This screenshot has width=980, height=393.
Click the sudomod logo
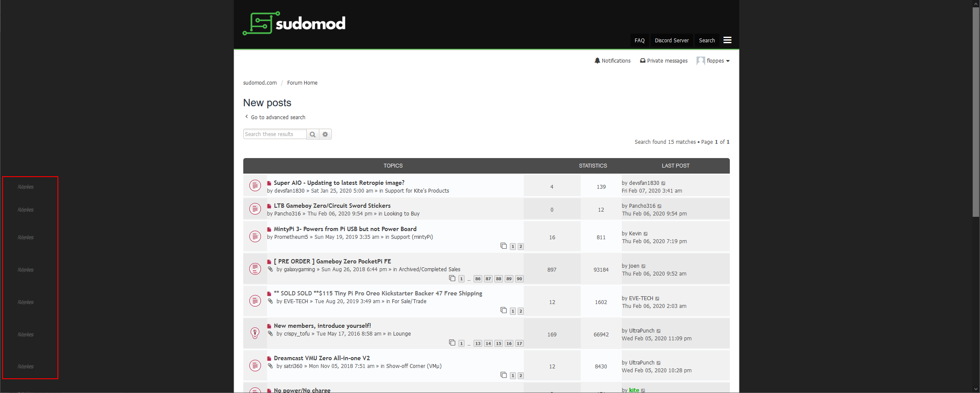pyautogui.click(x=294, y=23)
